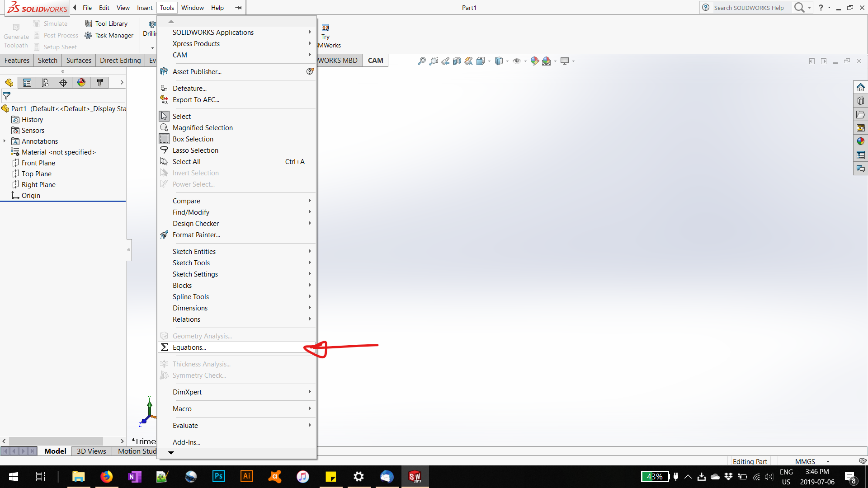This screenshot has width=868, height=488.
Task: Expand the Annotations tree node
Action: coord(5,141)
